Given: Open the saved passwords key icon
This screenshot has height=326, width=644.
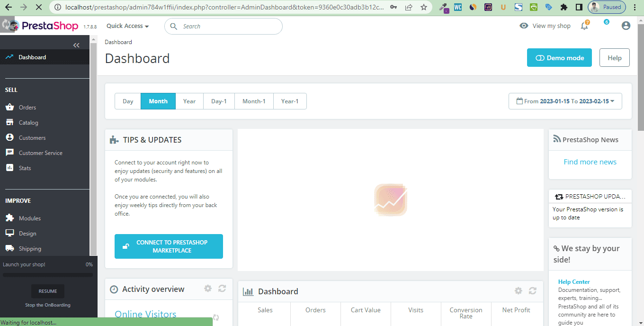Looking at the screenshot, I should tap(394, 8).
